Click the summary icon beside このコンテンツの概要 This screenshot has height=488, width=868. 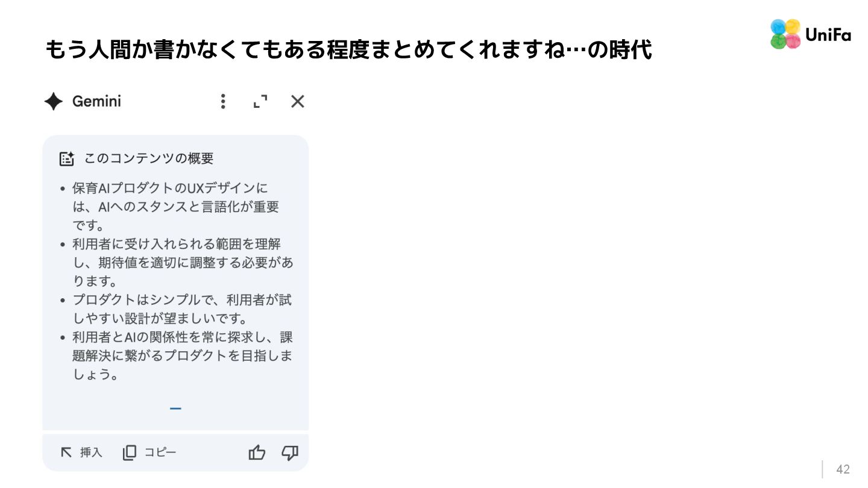[67, 159]
